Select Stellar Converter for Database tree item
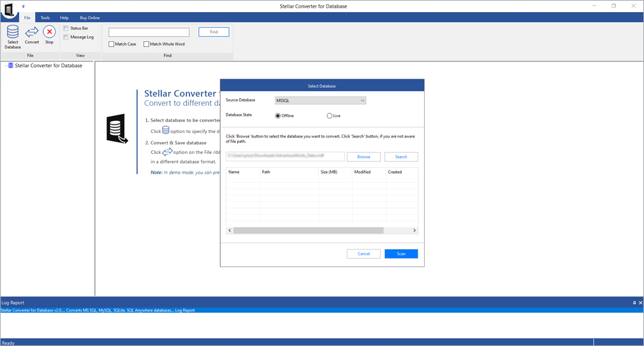 tap(48, 66)
